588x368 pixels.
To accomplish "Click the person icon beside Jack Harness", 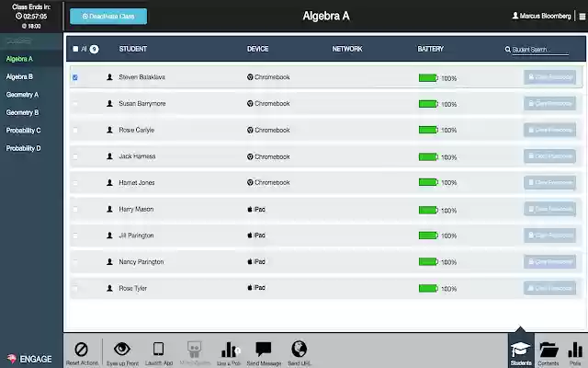I will point(109,156).
